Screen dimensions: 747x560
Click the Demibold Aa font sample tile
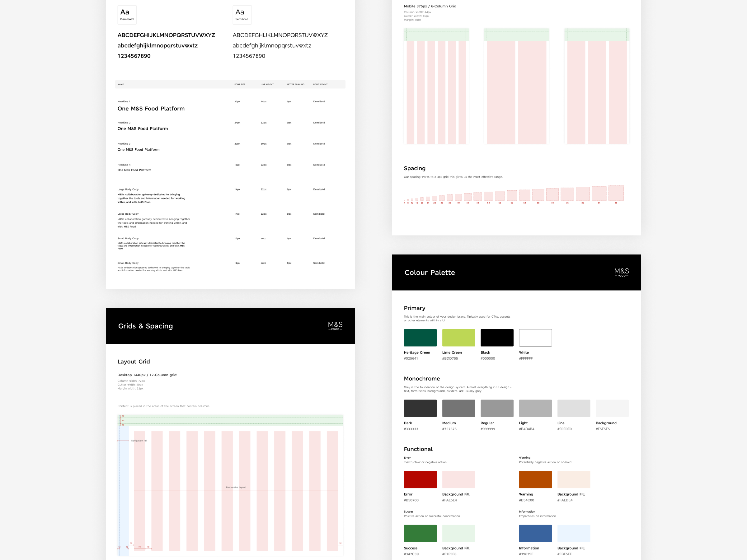pyautogui.click(x=127, y=15)
